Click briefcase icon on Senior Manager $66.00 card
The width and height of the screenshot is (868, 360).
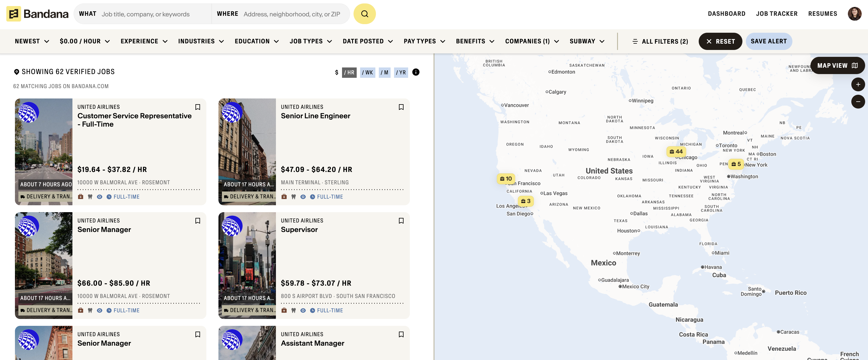(80, 311)
